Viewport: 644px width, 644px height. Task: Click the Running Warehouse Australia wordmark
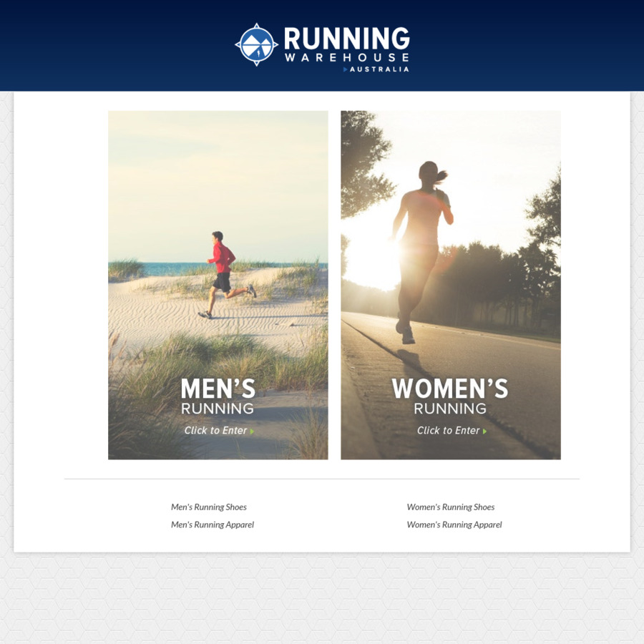pyautogui.click(x=346, y=49)
